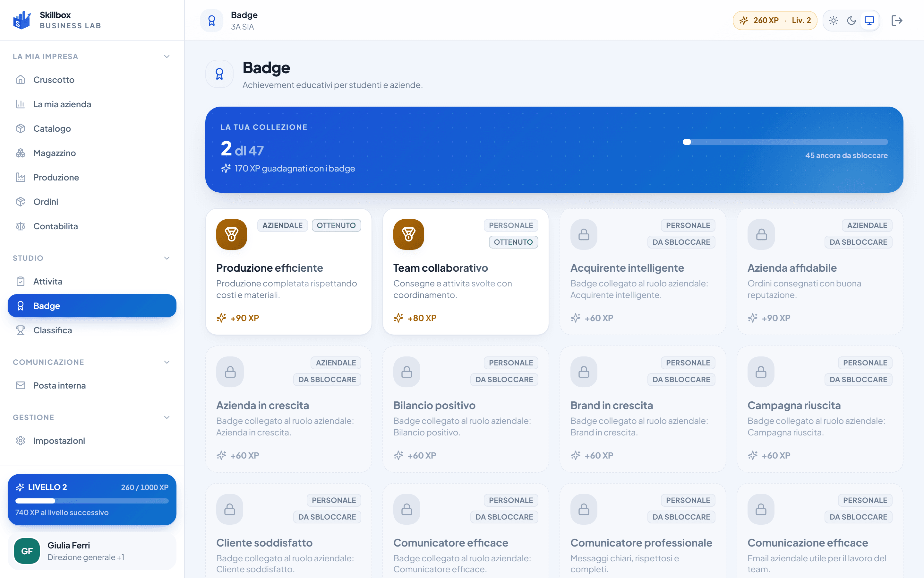The height and width of the screenshot is (578, 924).
Task: Select the Acquirente intelligente badge title
Action: coord(627,268)
